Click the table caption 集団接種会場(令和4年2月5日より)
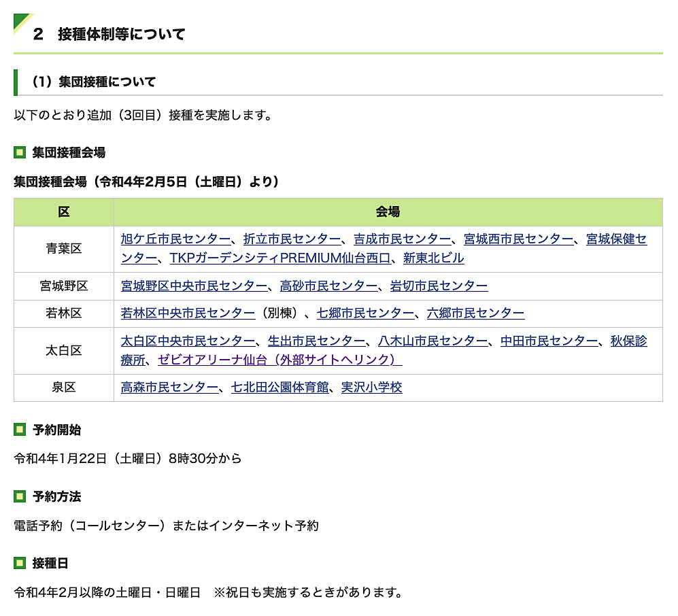This screenshot has width=678, height=616. coord(146,182)
